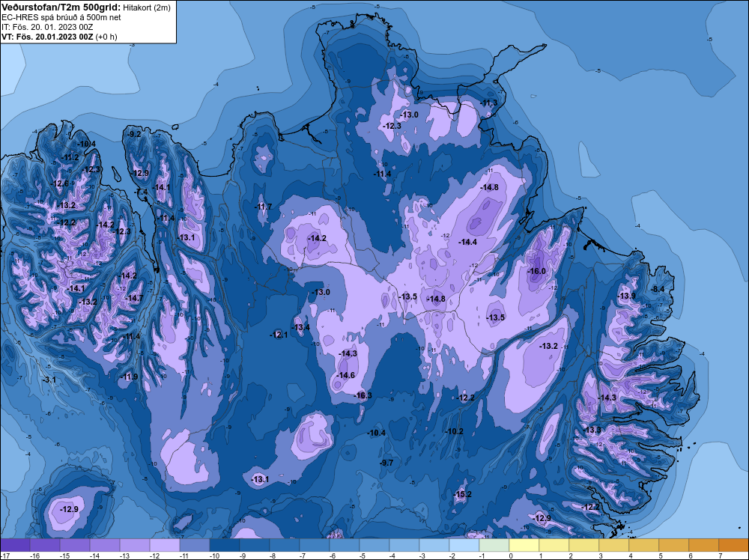Screen dimensions: 749x560
Task: Click the -11.2 temperature value
Action: pos(70,157)
